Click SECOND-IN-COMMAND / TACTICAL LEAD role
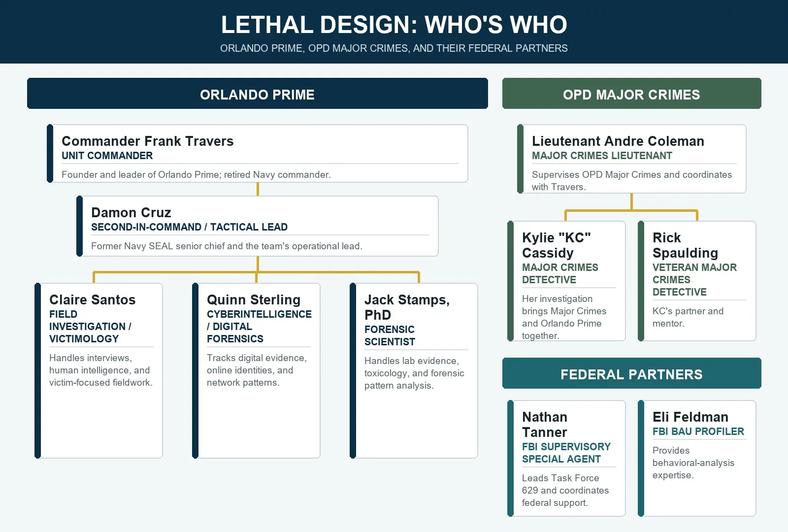Image resolution: width=788 pixels, height=532 pixels. click(189, 227)
